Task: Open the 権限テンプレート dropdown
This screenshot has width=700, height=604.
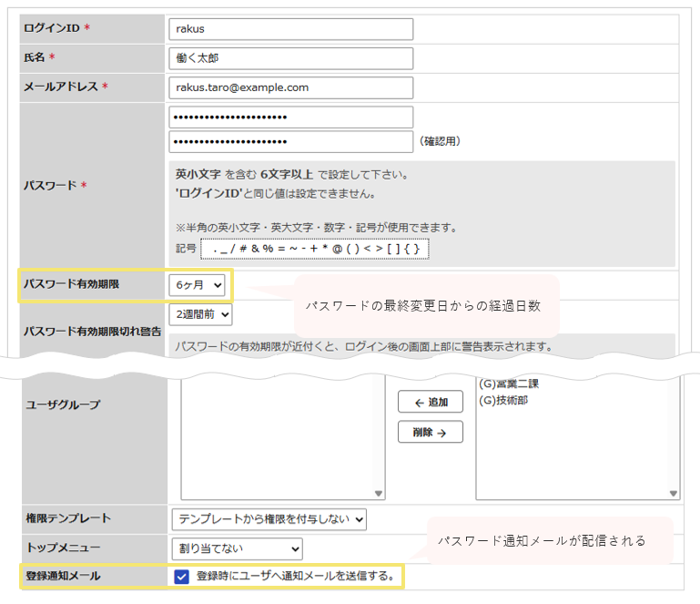Action: (269, 519)
